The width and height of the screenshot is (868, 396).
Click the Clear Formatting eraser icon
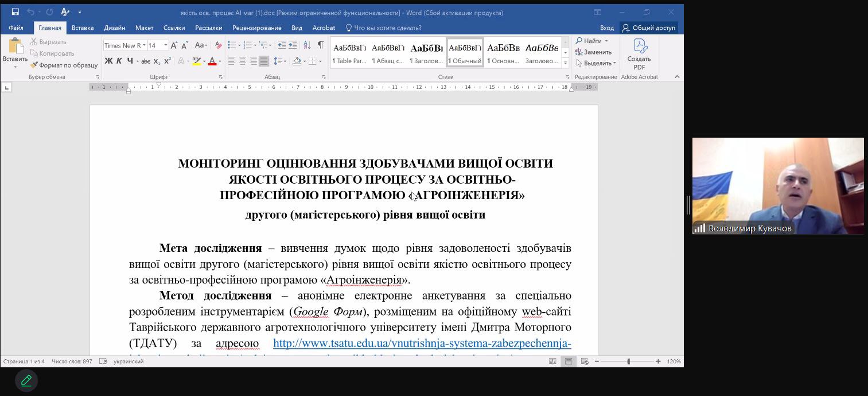pos(218,45)
